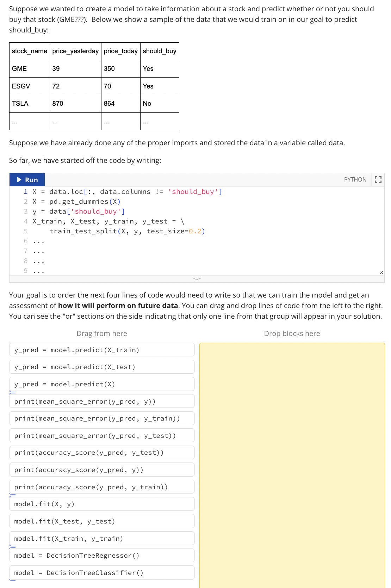The image size is (391, 588).
Task: Select block model = DecisionTreeRegressor()
Action: coord(102,556)
